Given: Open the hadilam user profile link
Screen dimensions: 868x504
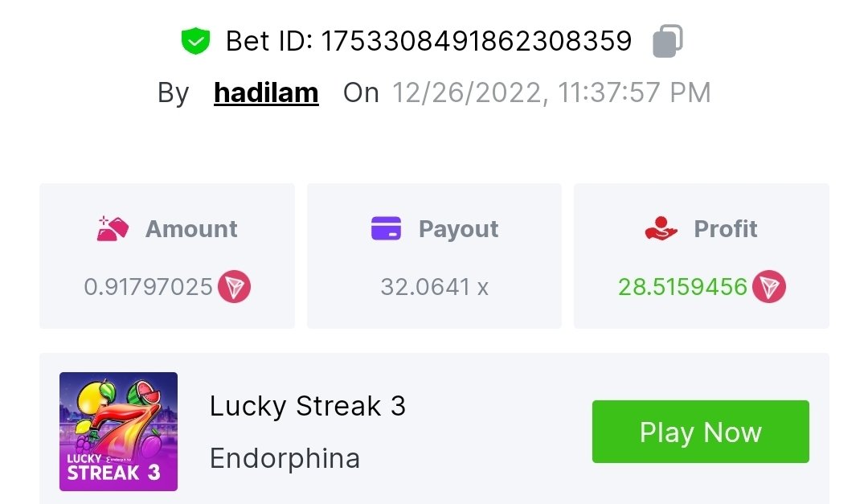Looking at the screenshot, I should (266, 92).
